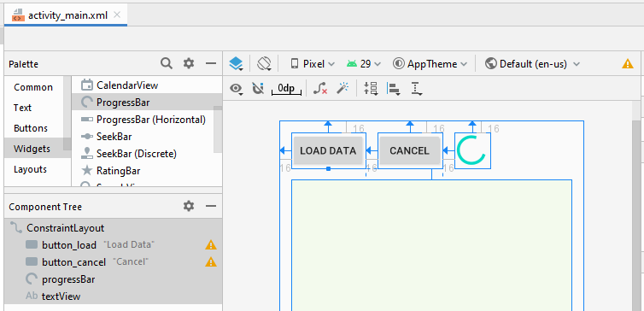
Task: Select CANCEL button on canvas
Action: coord(409,150)
